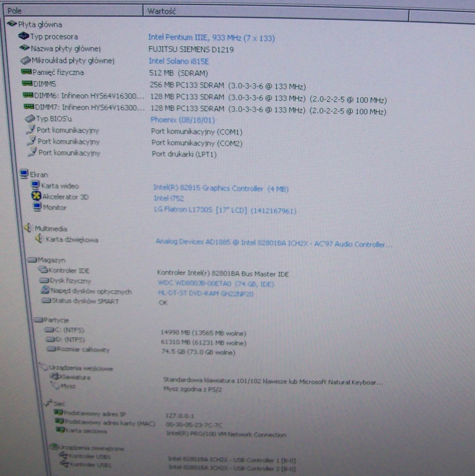
Task: Select the Podstawowy adres IP label
Action: click(95, 413)
